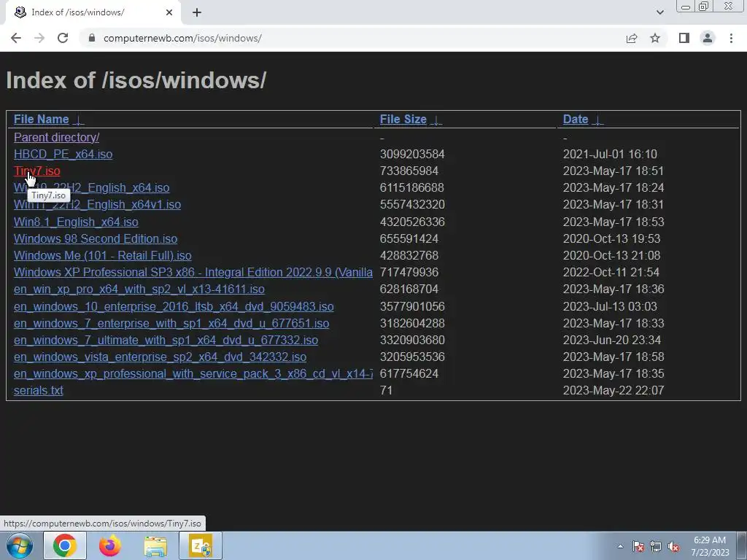The image size is (747, 560).
Task: Open Windows Me (101 - Retail Full).iso link
Action: point(102,256)
